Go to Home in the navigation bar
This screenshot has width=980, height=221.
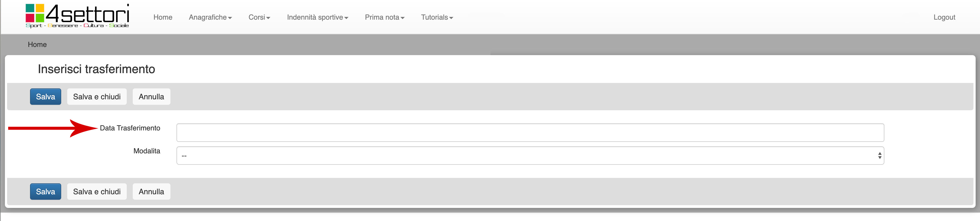[163, 17]
